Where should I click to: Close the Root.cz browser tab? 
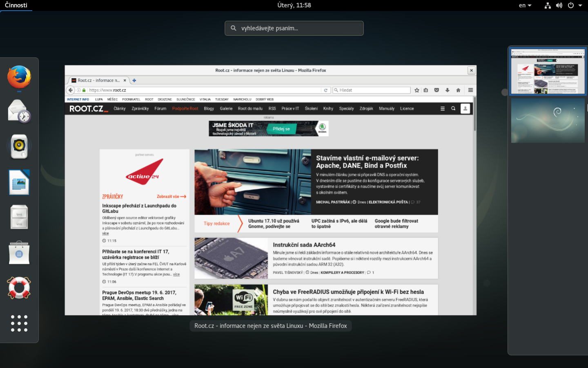125,81
